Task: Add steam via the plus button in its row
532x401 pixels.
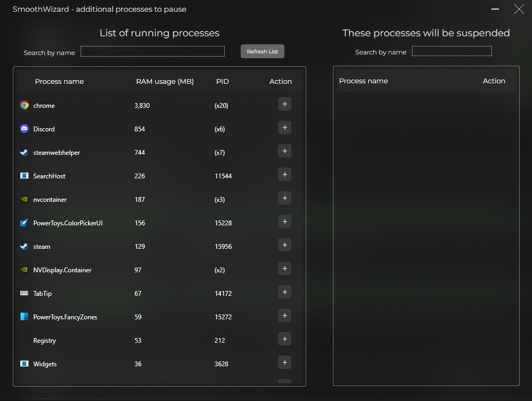Action: (284, 245)
